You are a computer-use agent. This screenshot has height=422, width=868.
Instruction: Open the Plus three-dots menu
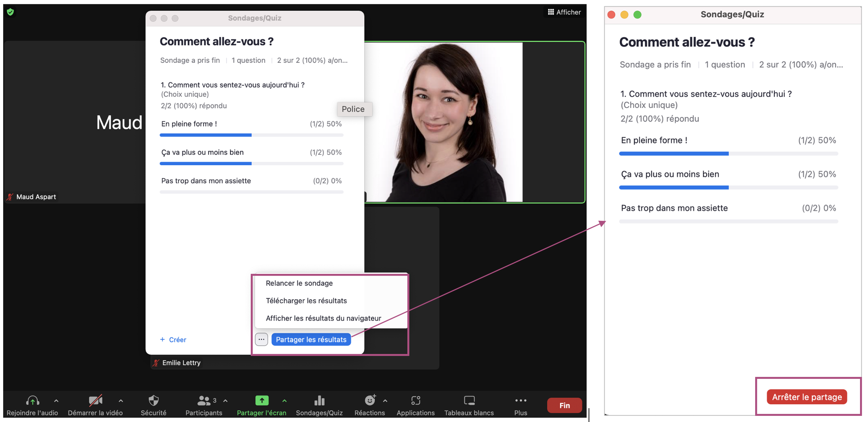pyautogui.click(x=520, y=401)
